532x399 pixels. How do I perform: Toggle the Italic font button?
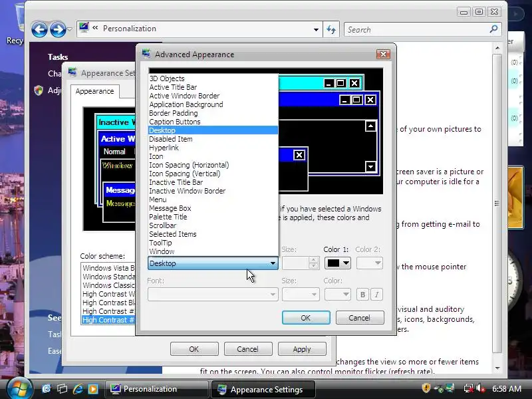(x=376, y=294)
